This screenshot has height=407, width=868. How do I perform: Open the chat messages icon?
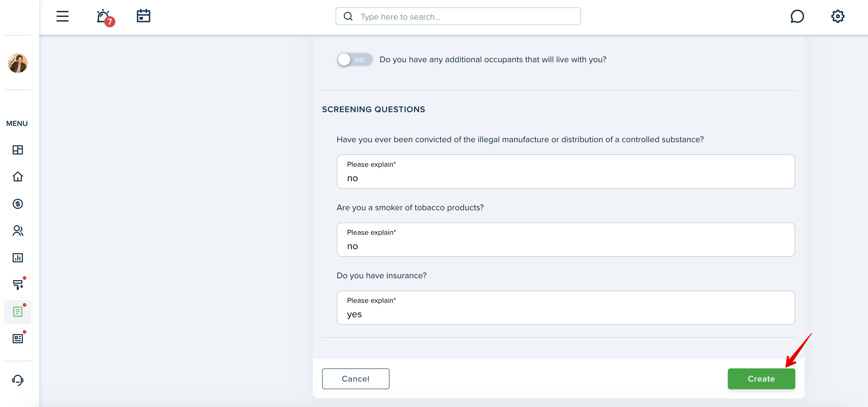point(797,16)
